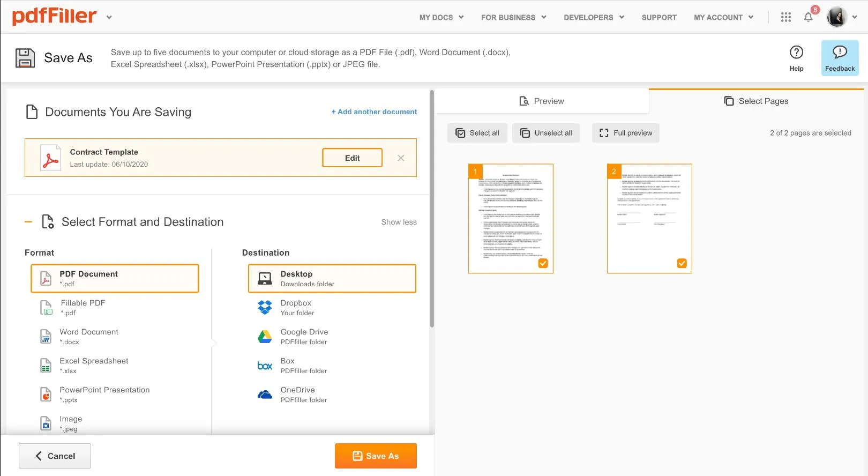Choose Image jpeg format
The image size is (868, 476).
pos(115,423)
